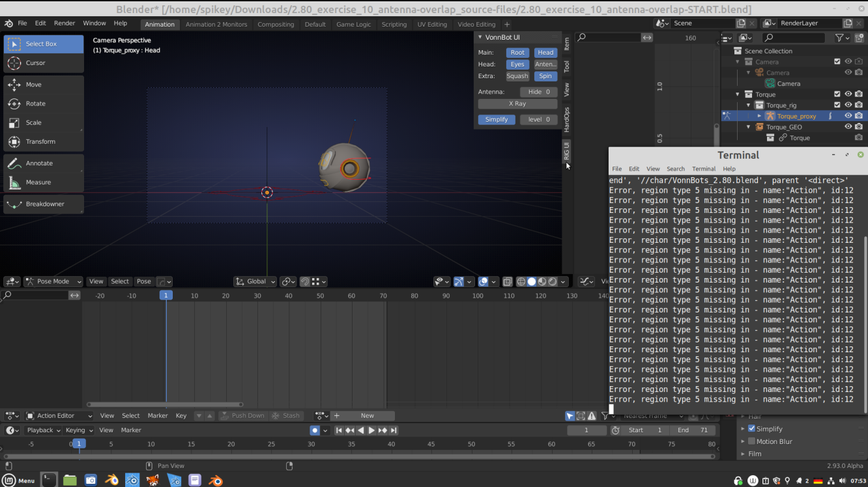Activate the Rotate tool
The height and width of the screenshot is (487, 868).
[43, 103]
